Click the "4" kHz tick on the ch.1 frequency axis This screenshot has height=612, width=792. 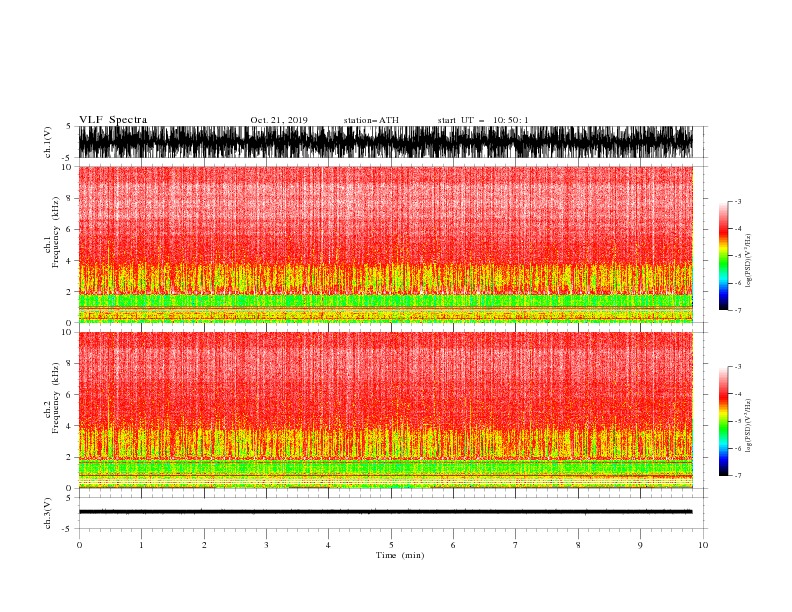point(69,261)
